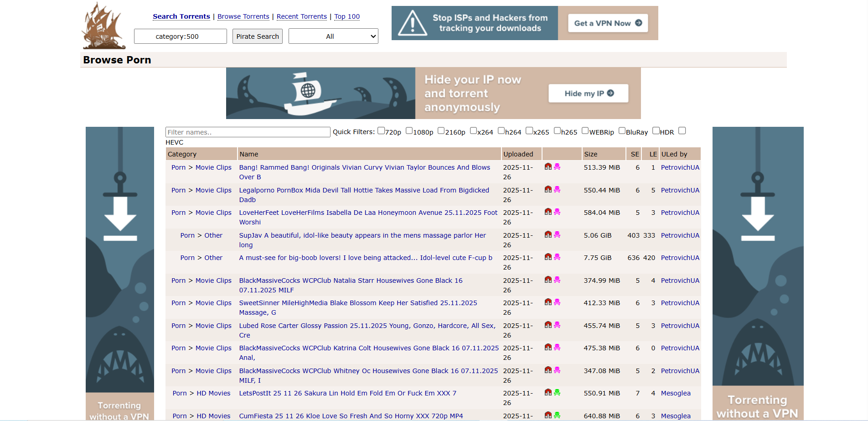Click skull icon in 374.99 MiB row
Viewport: 868px width, 421px height.
pos(557,280)
